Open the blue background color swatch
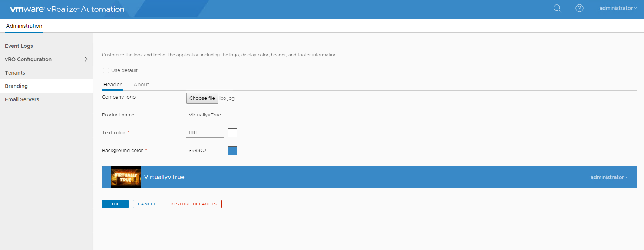Image resolution: width=644 pixels, height=250 pixels. point(232,151)
